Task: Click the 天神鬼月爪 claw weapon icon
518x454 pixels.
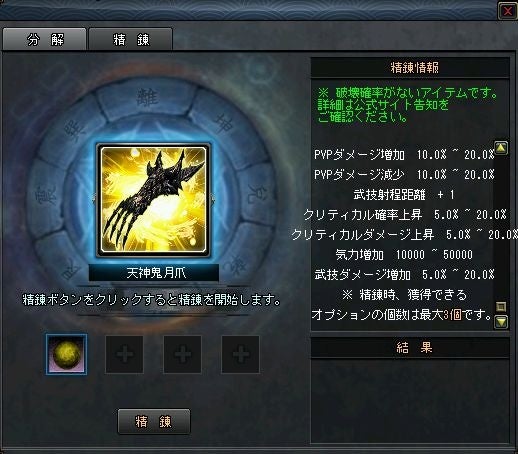Action: (154, 200)
